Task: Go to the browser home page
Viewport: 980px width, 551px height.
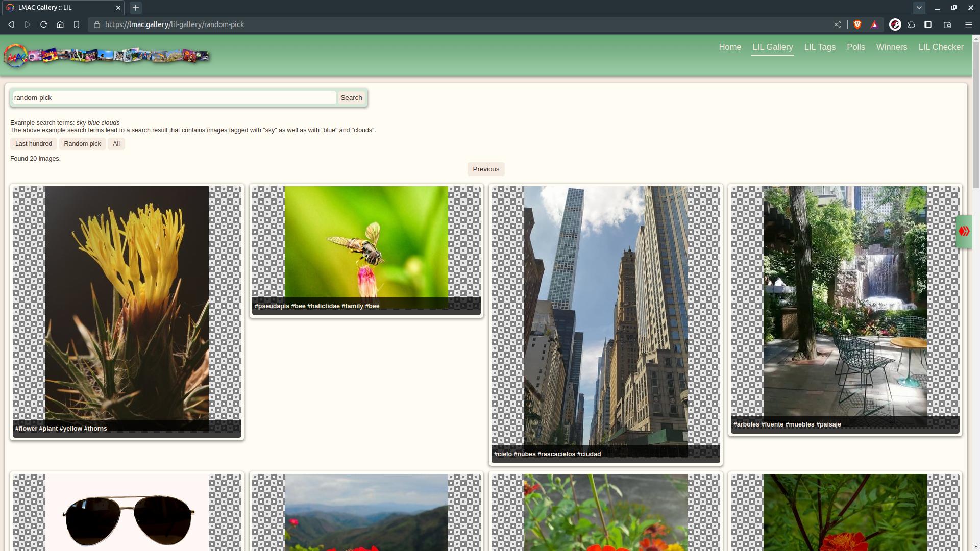Action: tap(60, 24)
